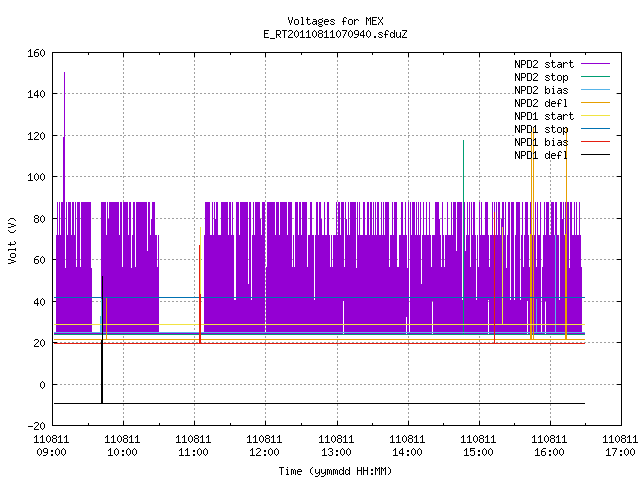Click the tall purple spike near 150 V

[64, 135]
